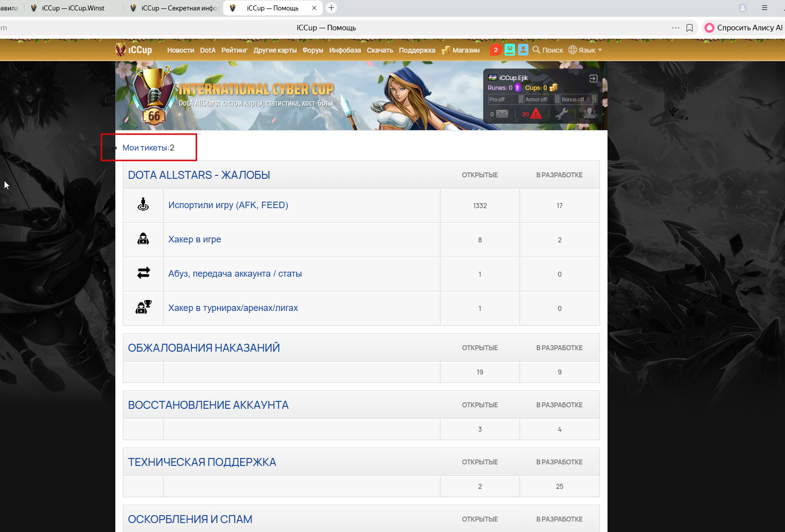
Task: Open the ВОССТАНОВЛЕНИЕ АККАУНТА section heading
Action: pyautogui.click(x=208, y=405)
